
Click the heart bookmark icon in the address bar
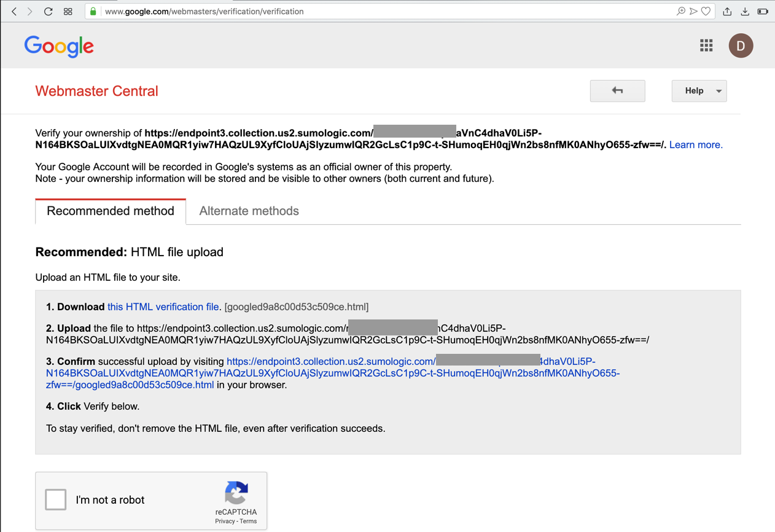pyautogui.click(x=706, y=11)
